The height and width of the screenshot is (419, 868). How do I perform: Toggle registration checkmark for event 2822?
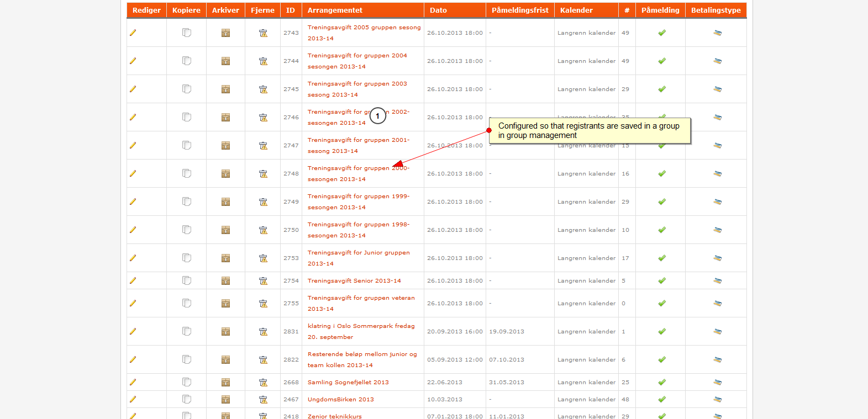(662, 359)
